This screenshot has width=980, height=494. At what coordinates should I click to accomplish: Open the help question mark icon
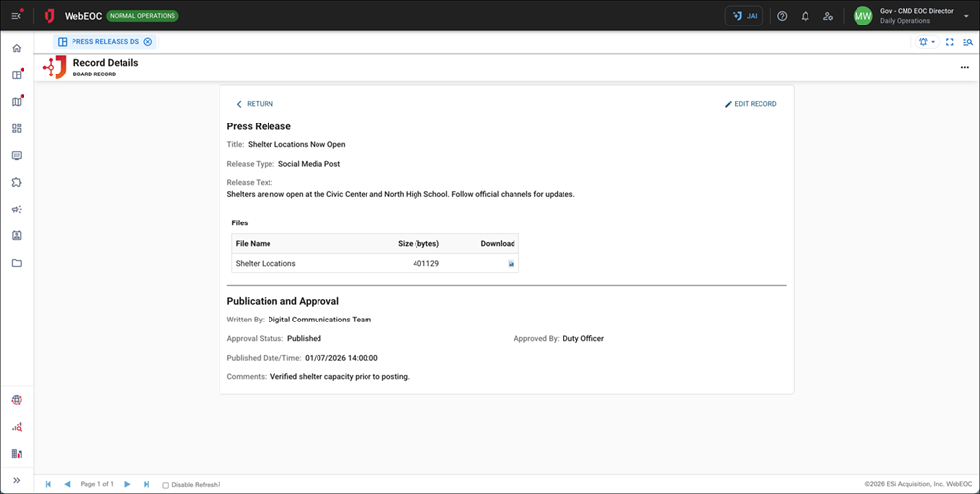782,16
